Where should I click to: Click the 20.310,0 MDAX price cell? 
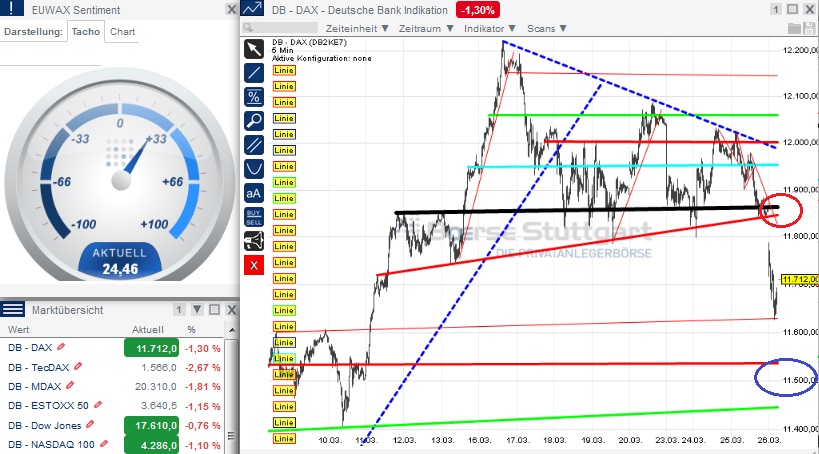[x=156, y=387]
